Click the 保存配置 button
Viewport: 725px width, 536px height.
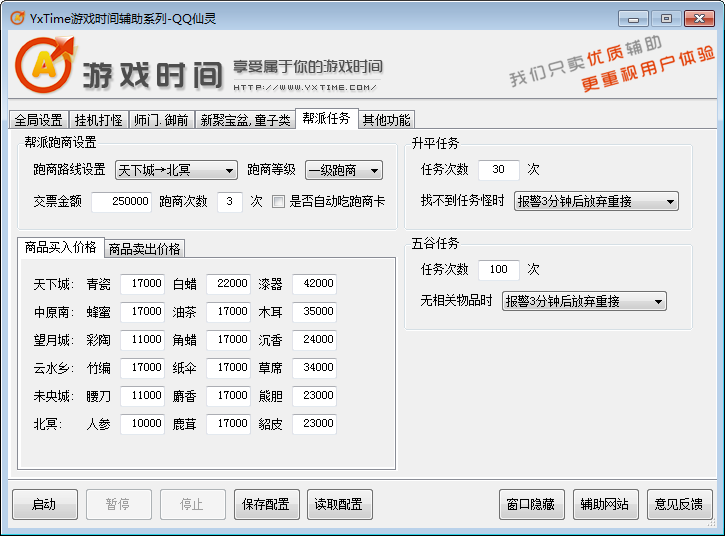[267, 504]
